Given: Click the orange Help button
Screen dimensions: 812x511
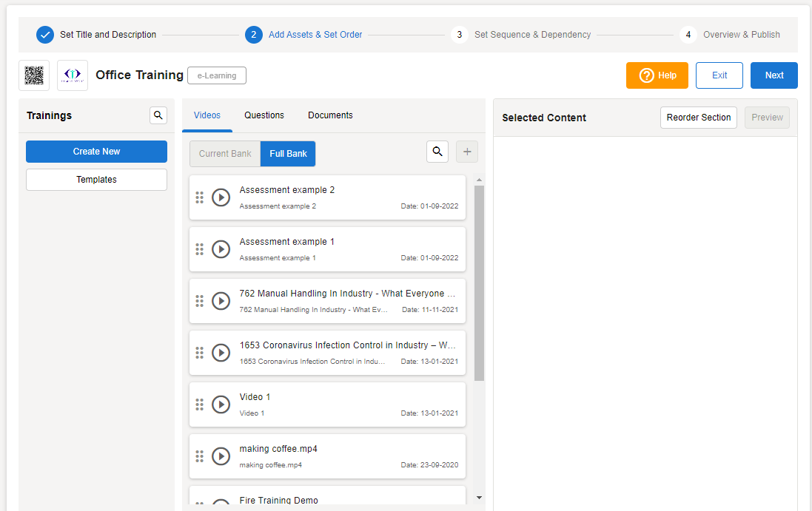Looking at the screenshot, I should tap(657, 75).
